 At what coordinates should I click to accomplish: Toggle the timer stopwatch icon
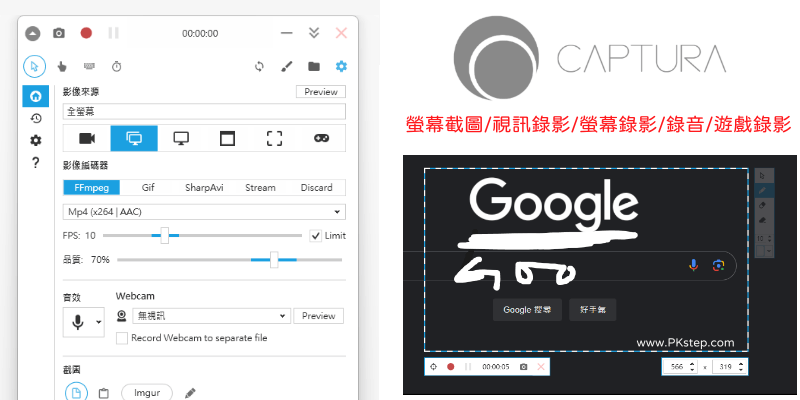pos(116,66)
